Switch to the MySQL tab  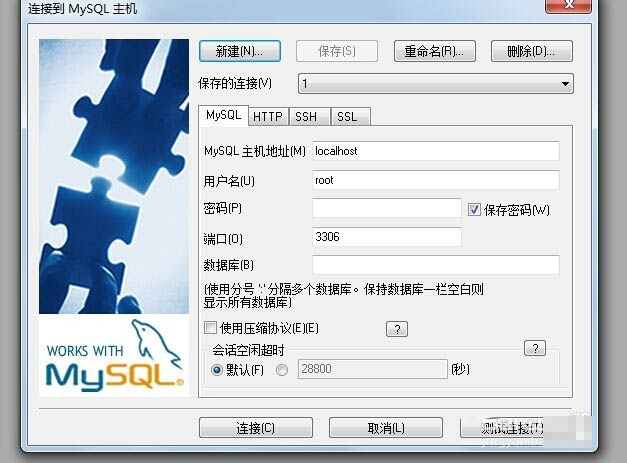tap(224, 115)
